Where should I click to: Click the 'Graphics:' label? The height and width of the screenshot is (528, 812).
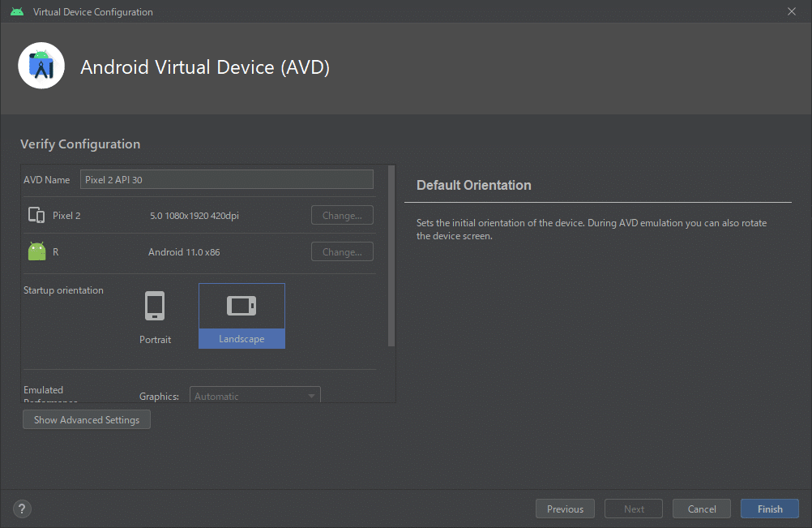[x=159, y=397]
